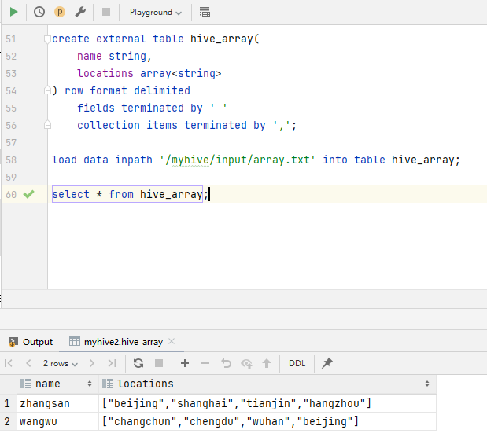The width and height of the screenshot is (487, 448).
Task: Stop execution square in editor toolbar
Action: tap(106, 12)
